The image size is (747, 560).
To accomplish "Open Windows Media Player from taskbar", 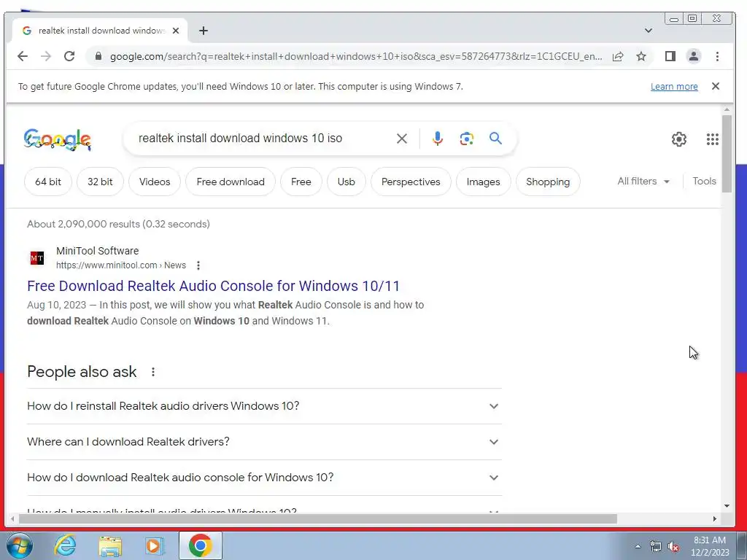I will point(155,545).
